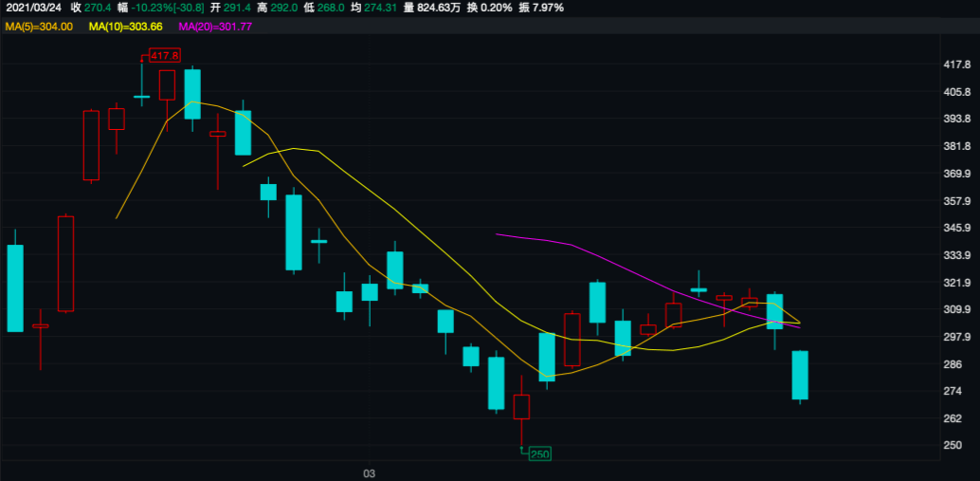The image size is (980, 481).
Task: Click the green 250 low price tag
Action: [539, 453]
